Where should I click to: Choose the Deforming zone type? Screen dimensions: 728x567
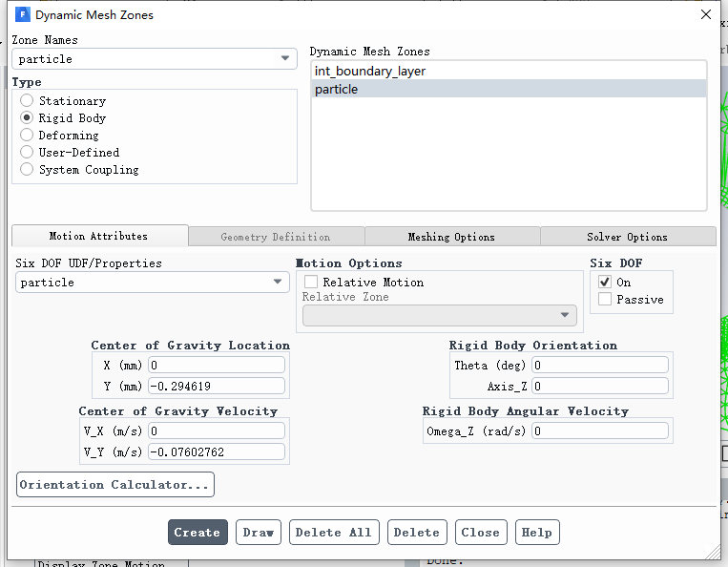click(27, 136)
